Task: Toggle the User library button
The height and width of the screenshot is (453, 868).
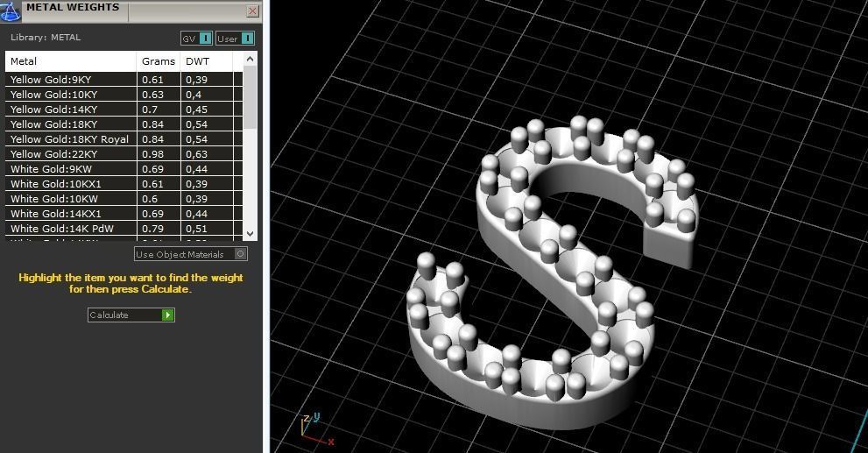Action: click(236, 39)
